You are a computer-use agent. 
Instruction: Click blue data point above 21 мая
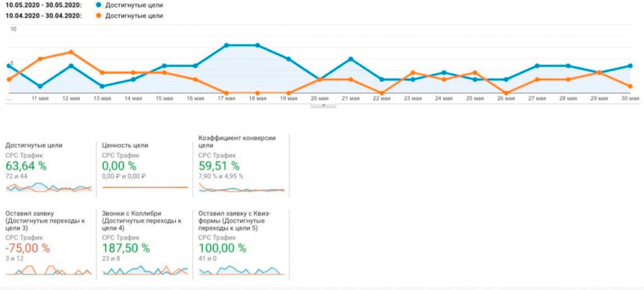click(x=351, y=59)
